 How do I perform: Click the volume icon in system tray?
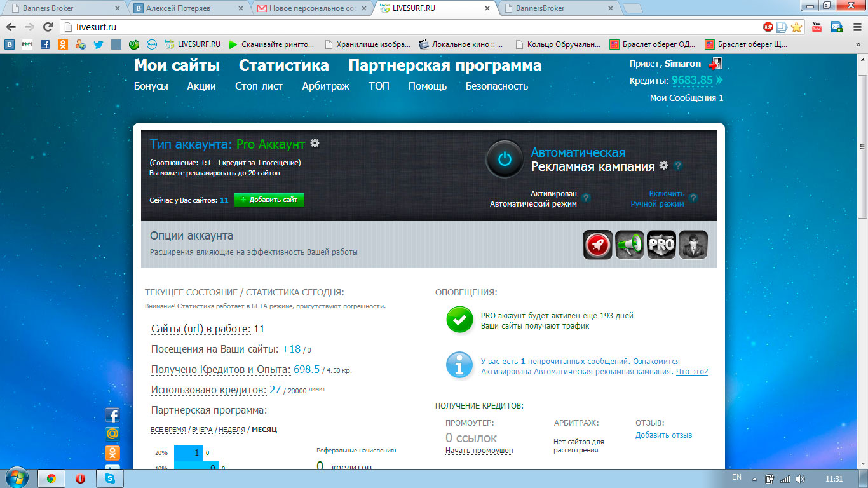[x=800, y=478]
